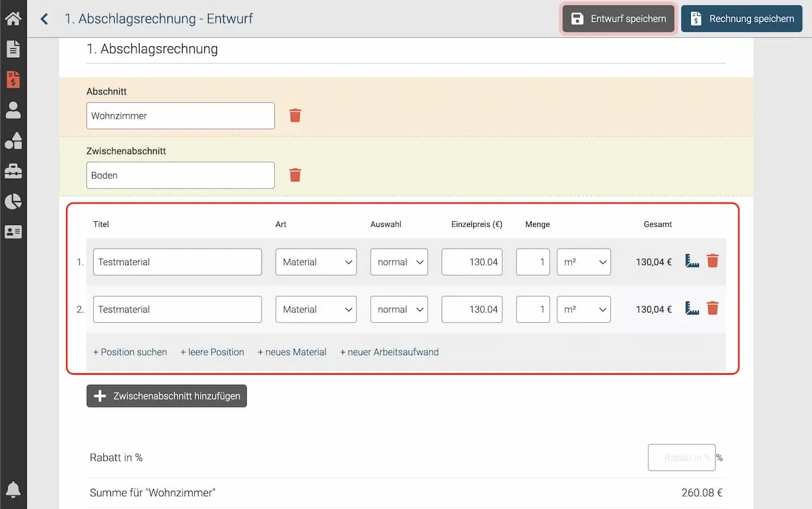The image size is (812, 509).
Task: Open the shapes materials icon in sidebar
Action: pos(13,141)
